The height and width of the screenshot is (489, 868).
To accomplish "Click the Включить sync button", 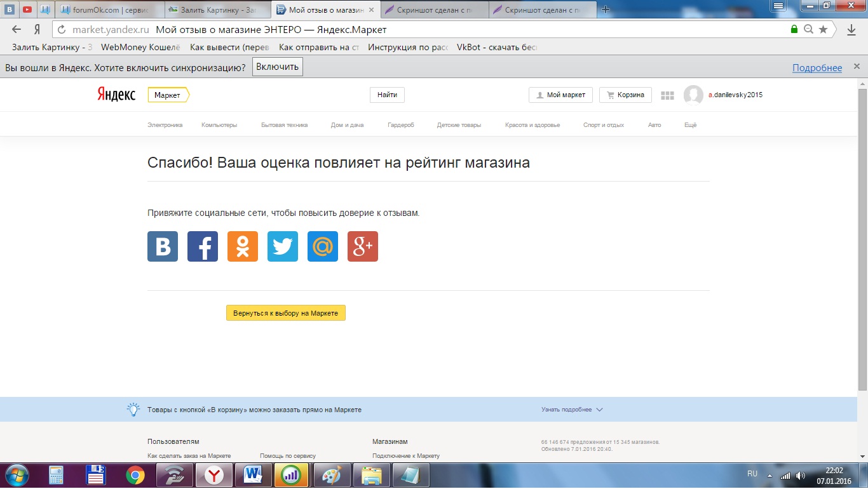I will [x=278, y=67].
